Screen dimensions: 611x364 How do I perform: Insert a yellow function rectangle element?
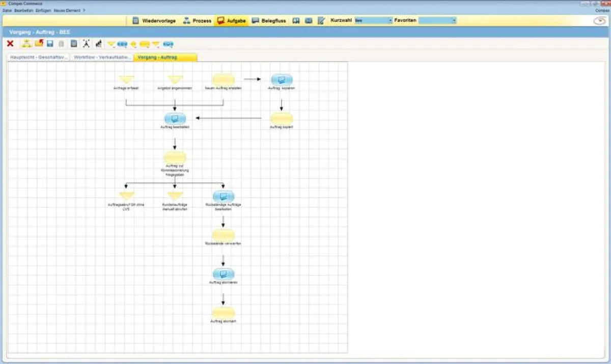click(x=146, y=44)
